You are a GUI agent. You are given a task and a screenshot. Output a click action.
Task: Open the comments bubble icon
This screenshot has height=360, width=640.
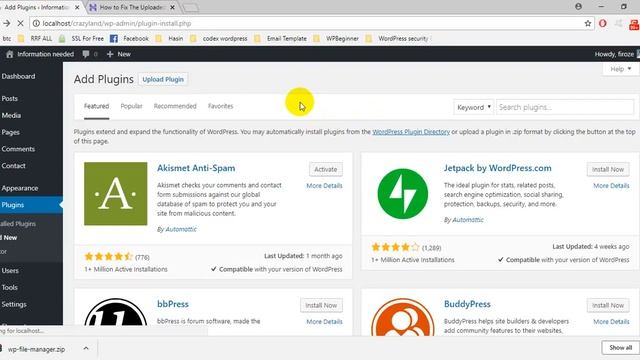pyautogui.click(x=86, y=54)
